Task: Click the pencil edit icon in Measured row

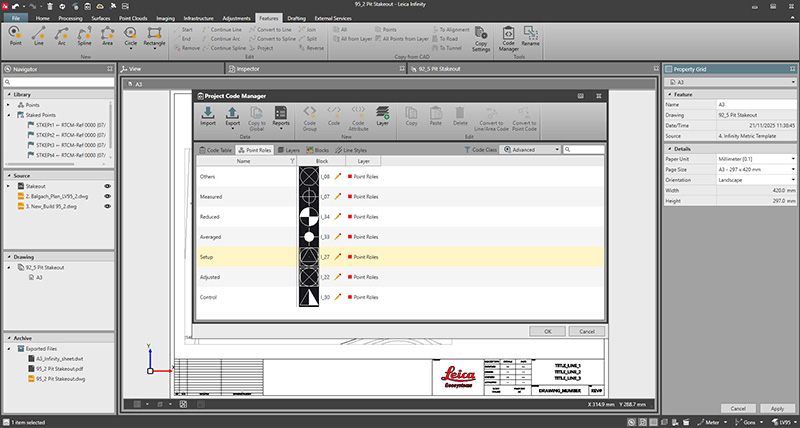Action: pos(339,195)
